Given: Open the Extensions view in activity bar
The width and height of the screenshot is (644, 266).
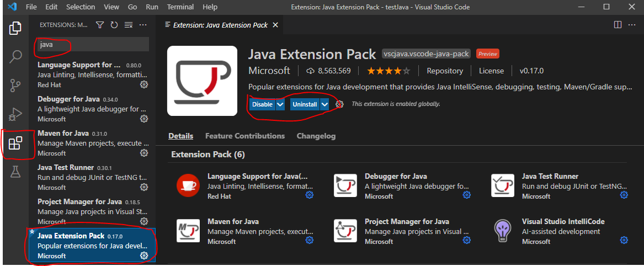Looking at the screenshot, I should coord(15,143).
